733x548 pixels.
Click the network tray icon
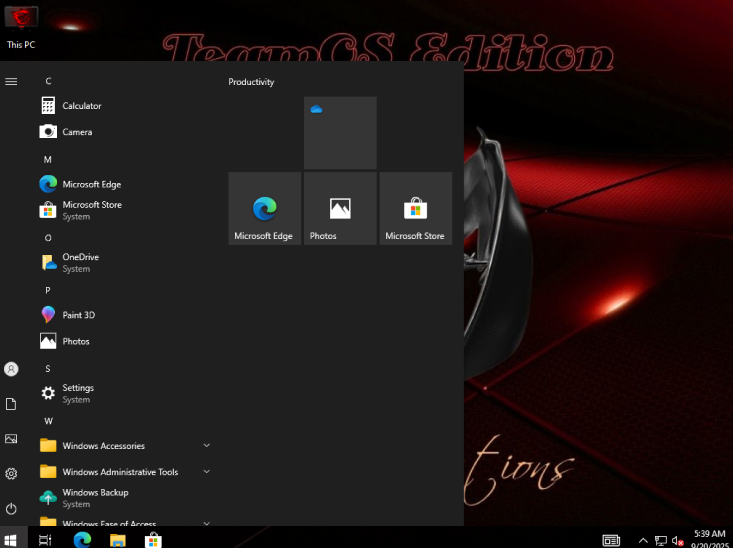[x=661, y=541]
